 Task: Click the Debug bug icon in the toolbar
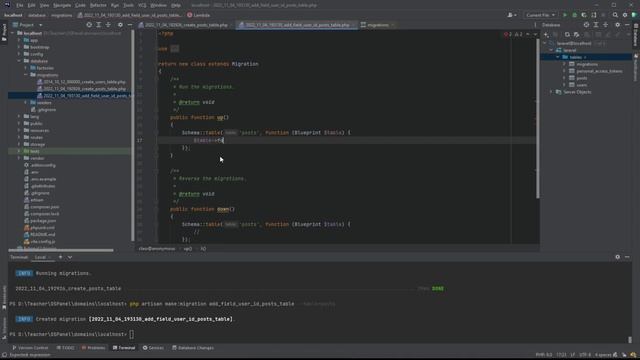point(574,15)
